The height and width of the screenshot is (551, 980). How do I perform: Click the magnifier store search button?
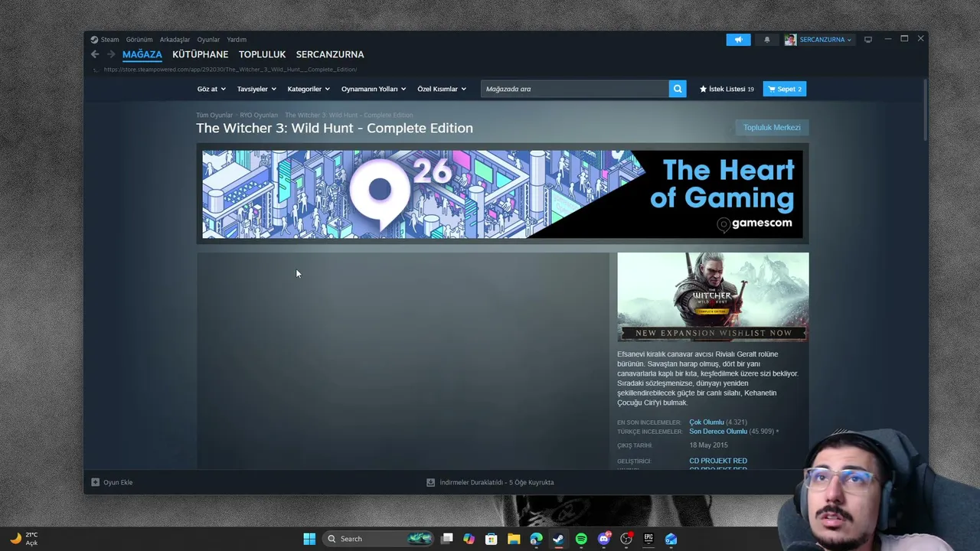pyautogui.click(x=678, y=89)
